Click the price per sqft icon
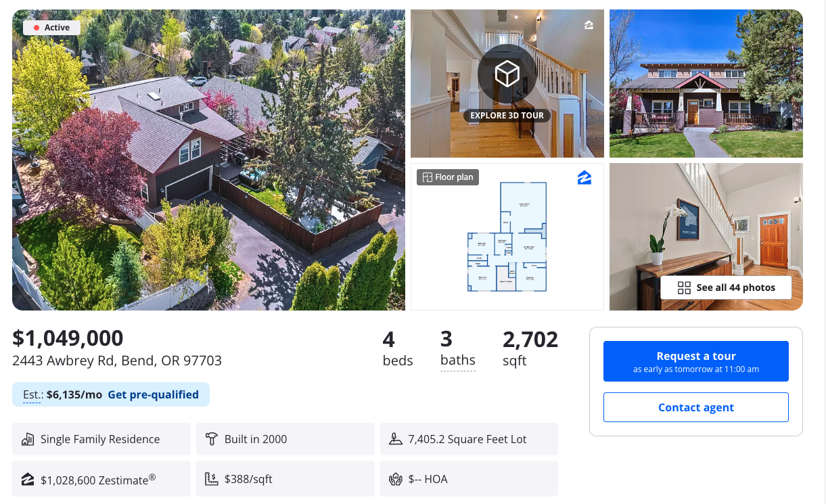826x504 pixels. 212,480
